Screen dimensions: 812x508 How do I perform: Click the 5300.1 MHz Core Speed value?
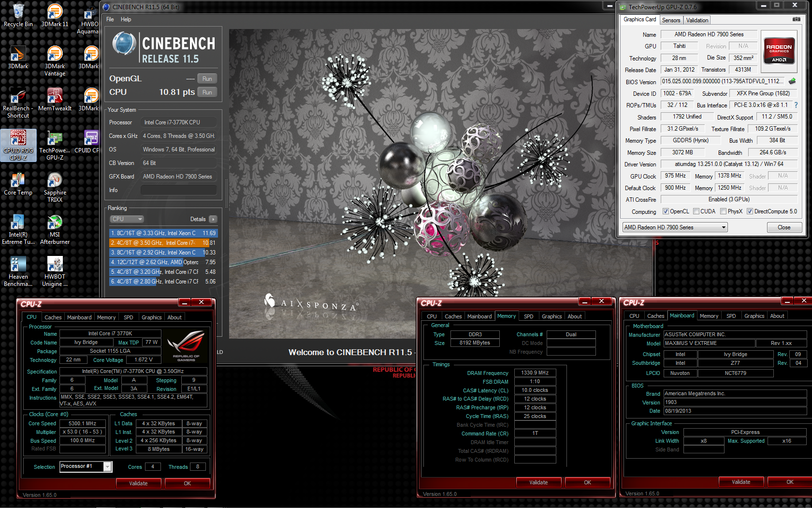pyautogui.click(x=82, y=423)
